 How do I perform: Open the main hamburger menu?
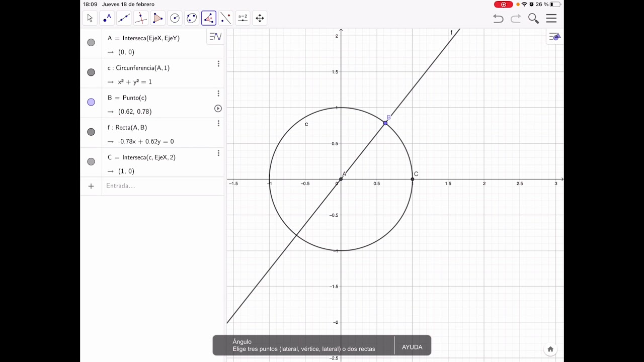click(551, 19)
